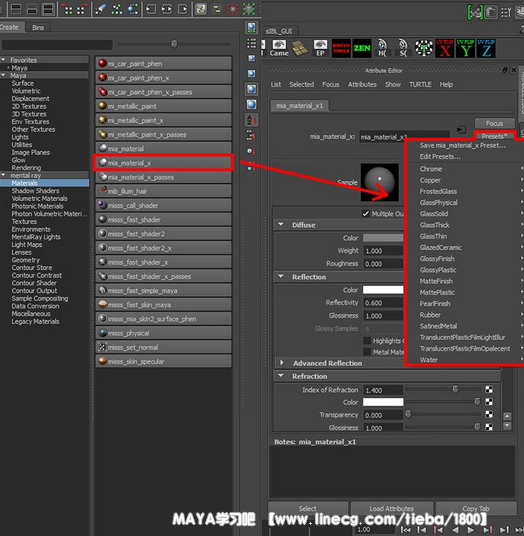Screen dimensions: 524x536
Task: Collapse the Reflection section
Action: click(x=281, y=277)
